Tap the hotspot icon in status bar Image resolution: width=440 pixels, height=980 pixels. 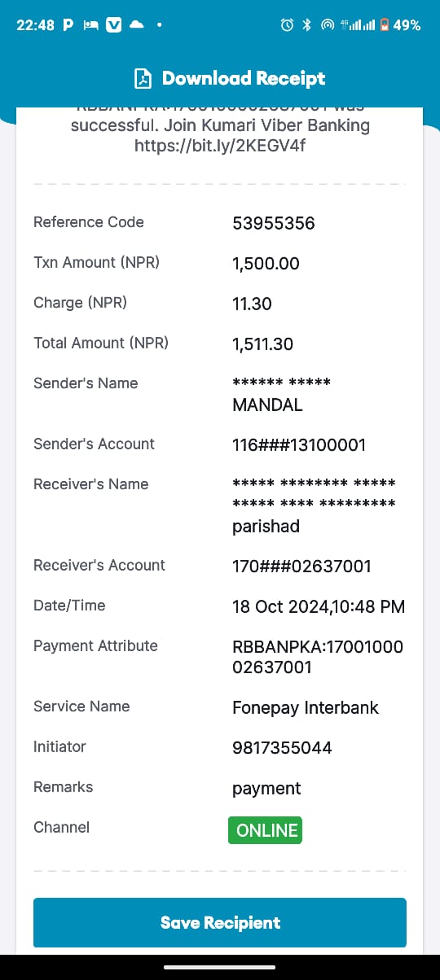328,25
